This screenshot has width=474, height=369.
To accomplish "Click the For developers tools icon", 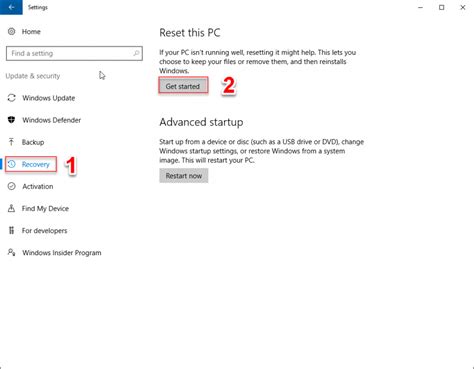I will pos(12,230).
